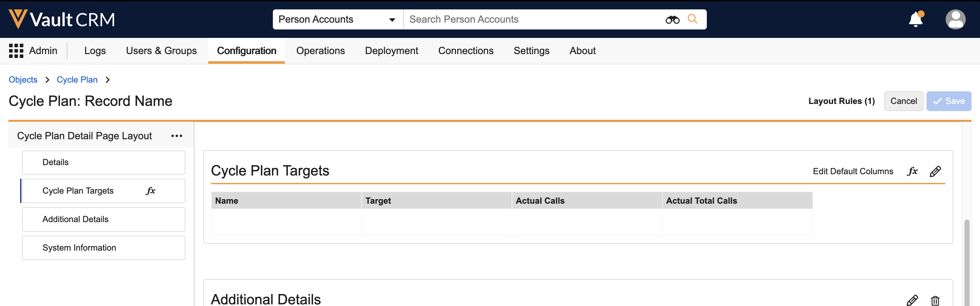
Task: Click the Vault CRM logo
Action: click(x=62, y=19)
